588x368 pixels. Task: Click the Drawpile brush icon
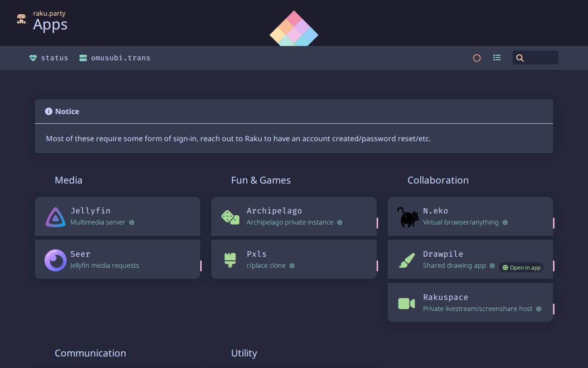[x=407, y=260]
